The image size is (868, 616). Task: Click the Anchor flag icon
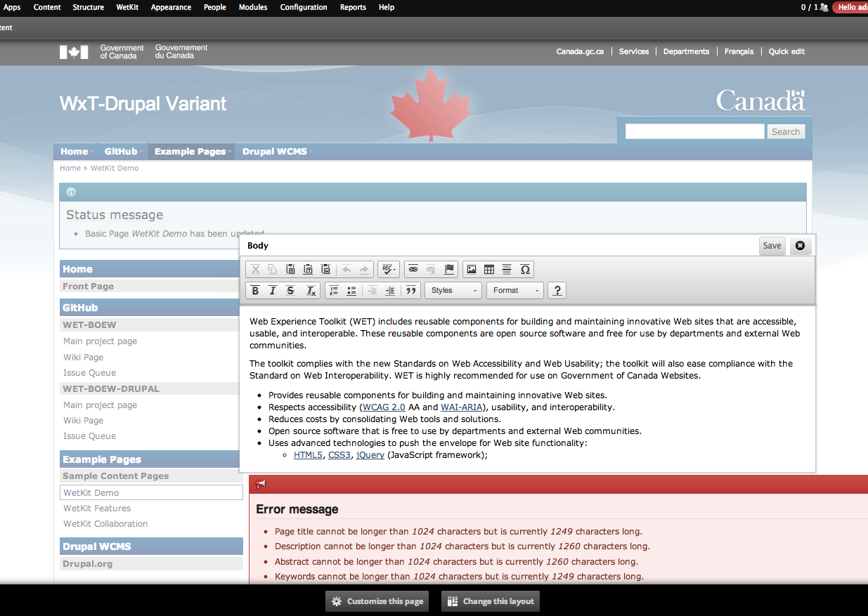(x=449, y=269)
